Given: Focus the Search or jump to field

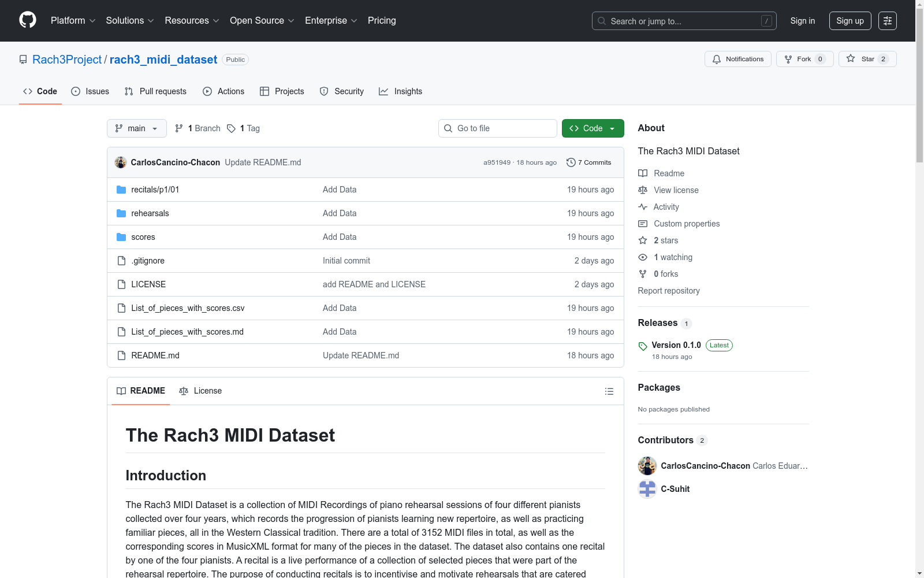Looking at the screenshot, I should pos(684,21).
